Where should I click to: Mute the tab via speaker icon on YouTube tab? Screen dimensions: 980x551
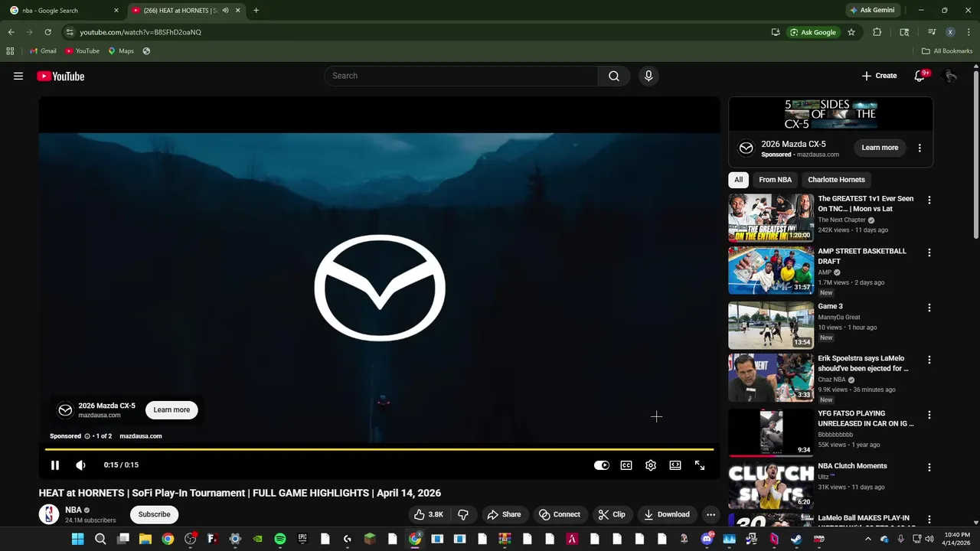point(225,11)
